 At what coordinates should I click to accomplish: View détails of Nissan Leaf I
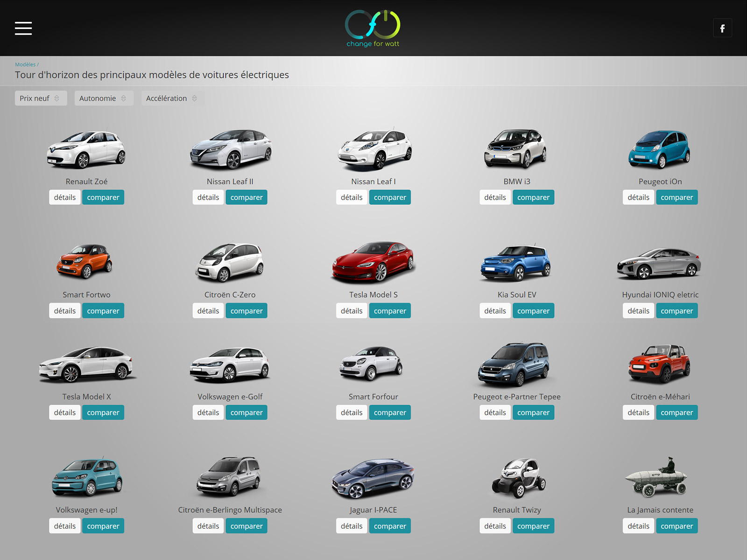[x=352, y=197]
